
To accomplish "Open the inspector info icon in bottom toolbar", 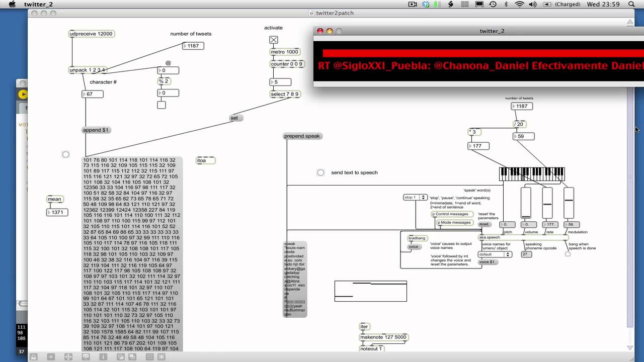I will (x=103, y=357).
